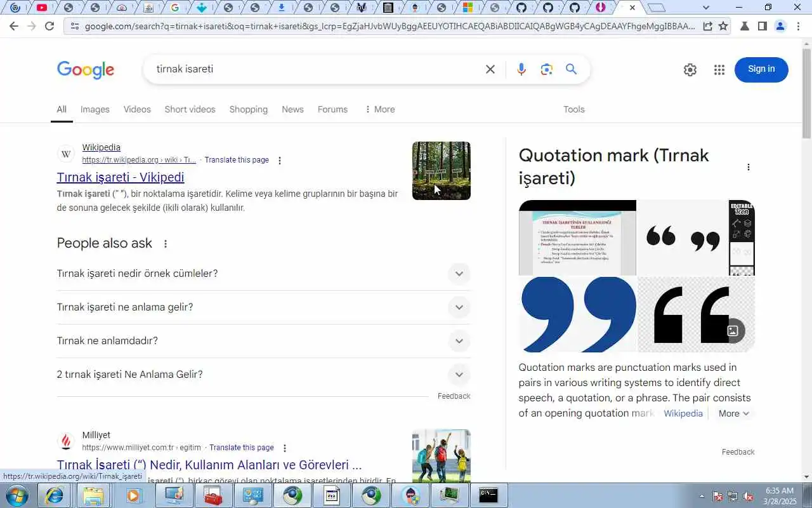812x508 pixels.
Task: Switch to News tab
Action: click(292, 109)
